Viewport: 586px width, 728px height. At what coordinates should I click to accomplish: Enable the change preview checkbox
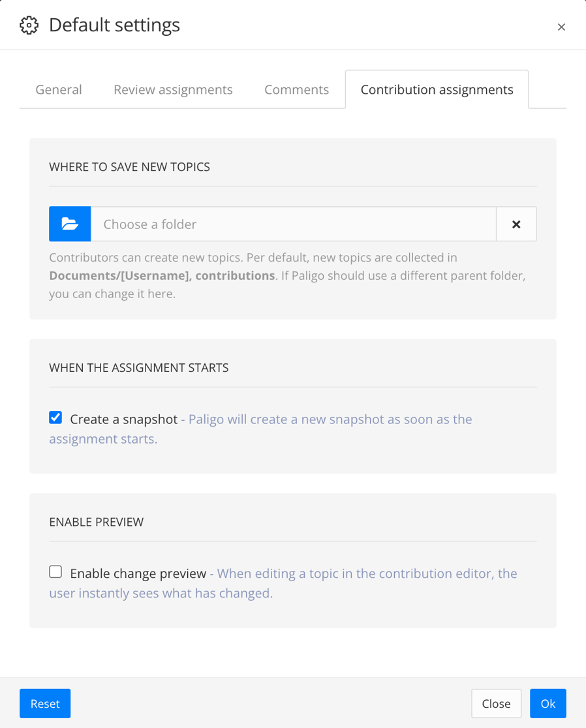pyautogui.click(x=55, y=571)
